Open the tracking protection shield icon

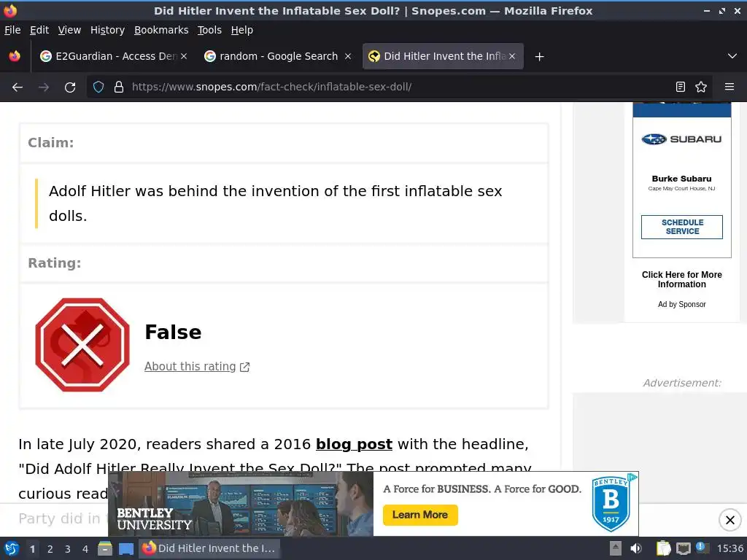coord(98,87)
